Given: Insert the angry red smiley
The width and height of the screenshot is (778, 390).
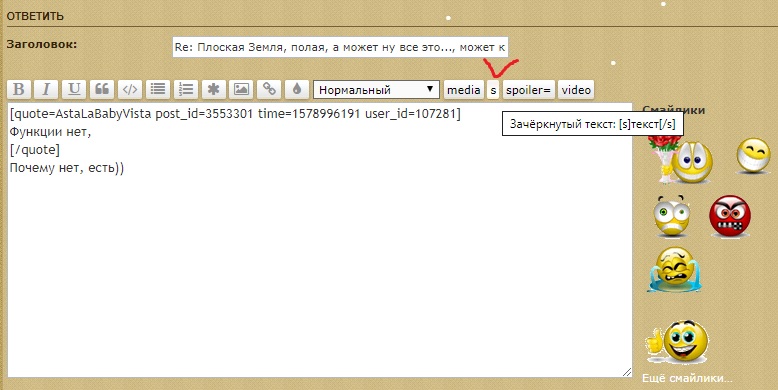Looking at the screenshot, I should 729,216.
